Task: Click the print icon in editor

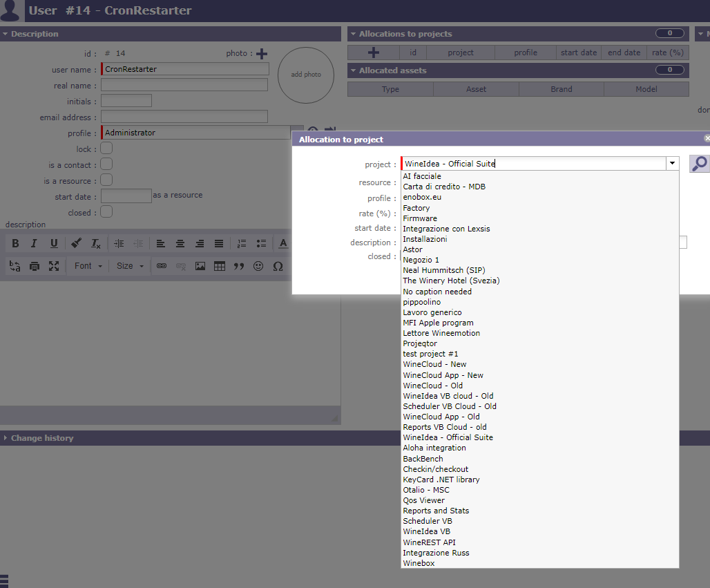Action: click(x=35, y=266)
